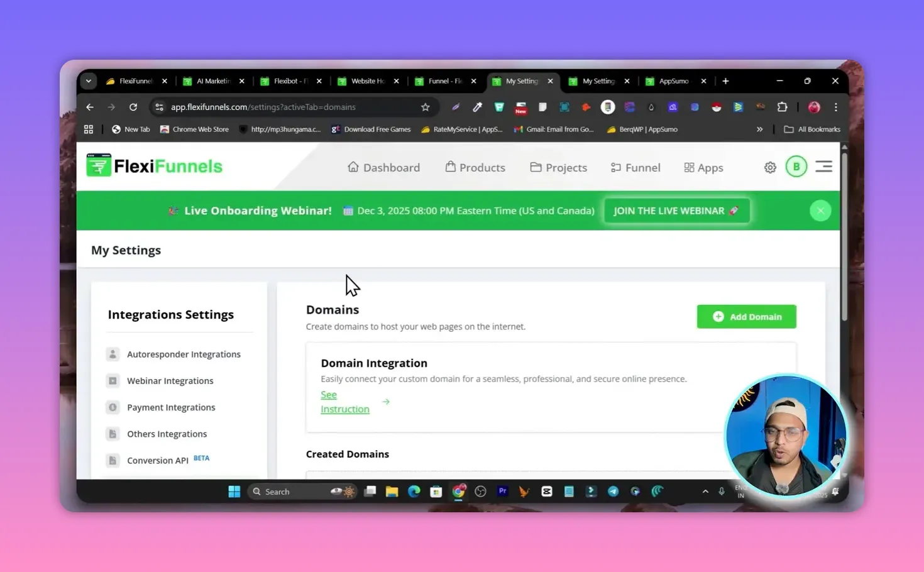
Task: Open Projects in the top navigation
Action: (x=559, y=167)
